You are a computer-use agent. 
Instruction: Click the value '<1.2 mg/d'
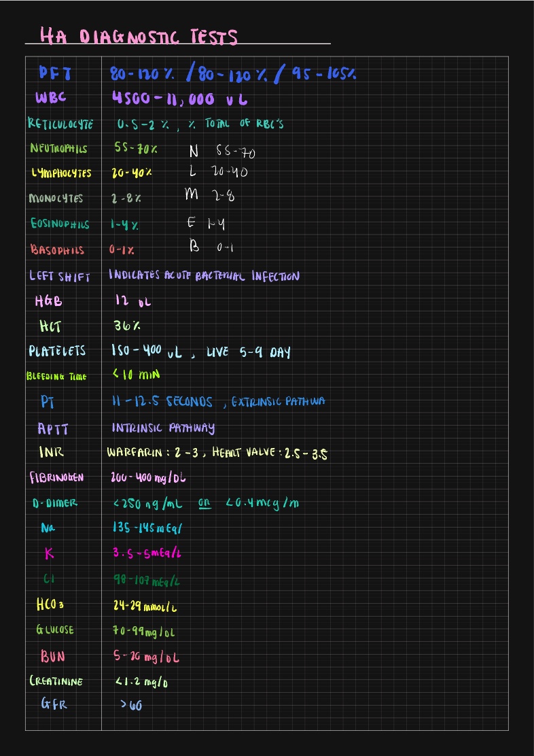(x=142, y=682)
